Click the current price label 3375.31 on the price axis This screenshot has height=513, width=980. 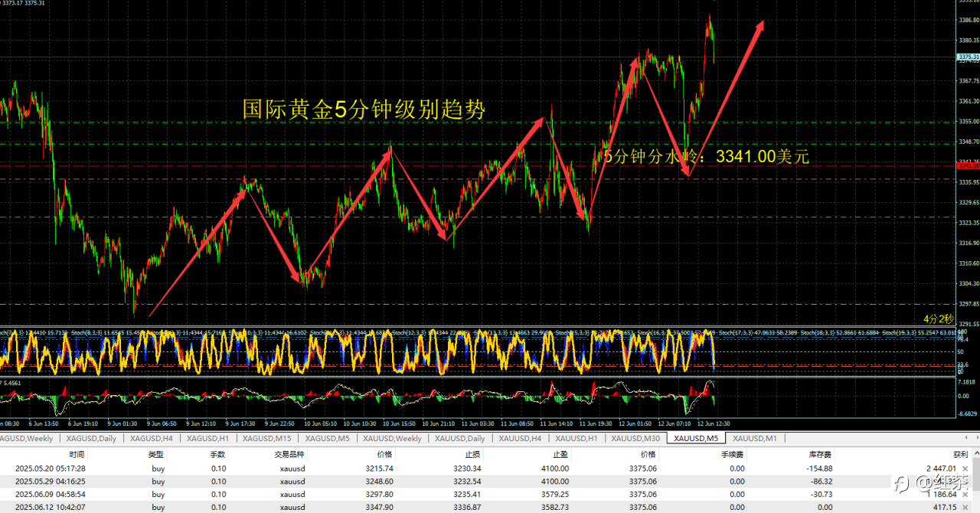point(968,57)
